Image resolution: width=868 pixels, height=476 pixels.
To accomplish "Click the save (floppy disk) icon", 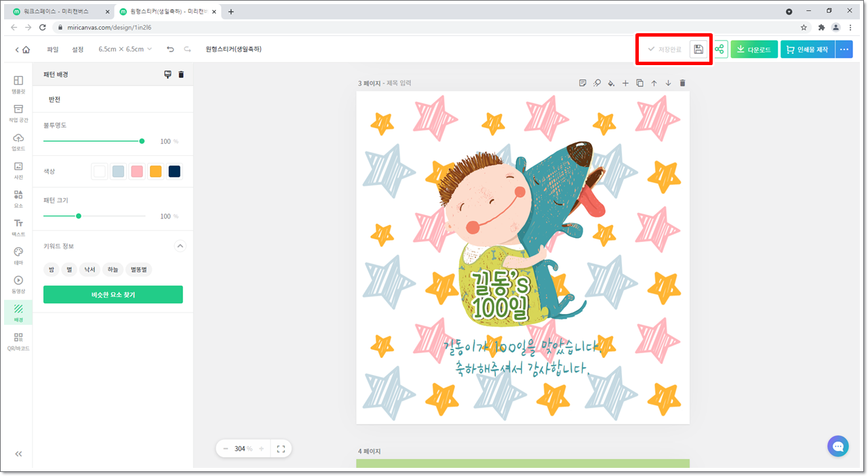I will click(698, 49).
